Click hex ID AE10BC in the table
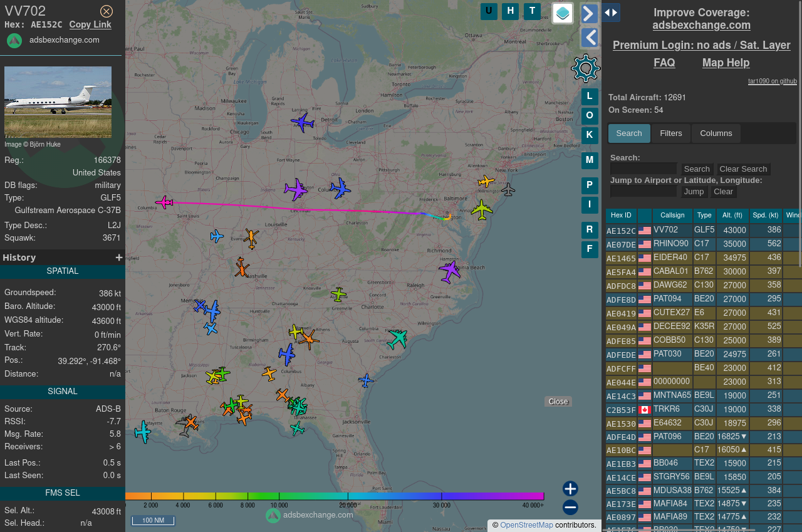 [x=621, y=451]
